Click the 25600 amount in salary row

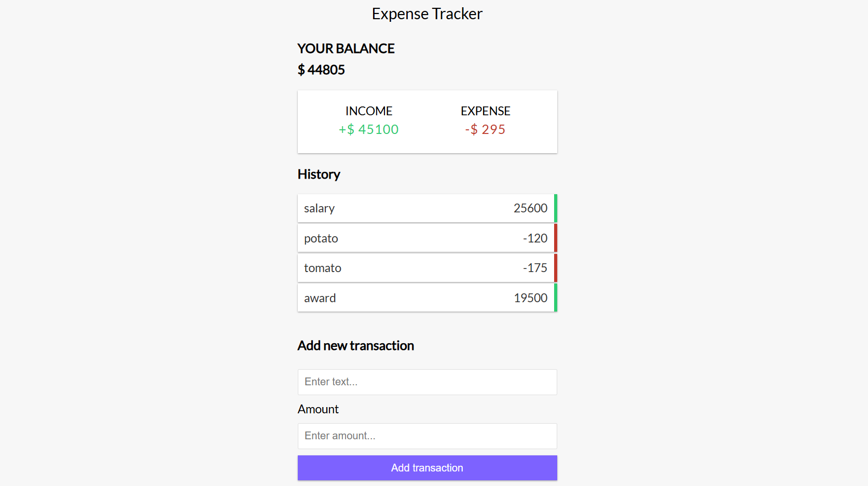pos(530,208)
